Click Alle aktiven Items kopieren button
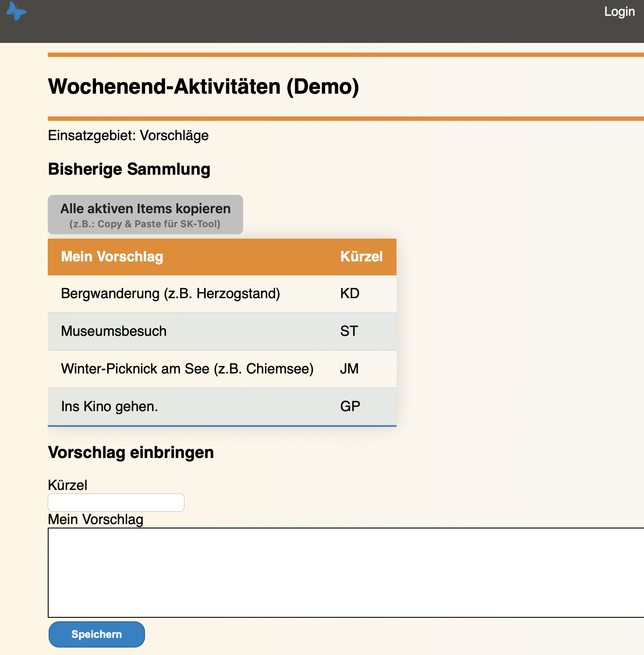Viewport: 644px width, 655px height. [x=145, y=215]
